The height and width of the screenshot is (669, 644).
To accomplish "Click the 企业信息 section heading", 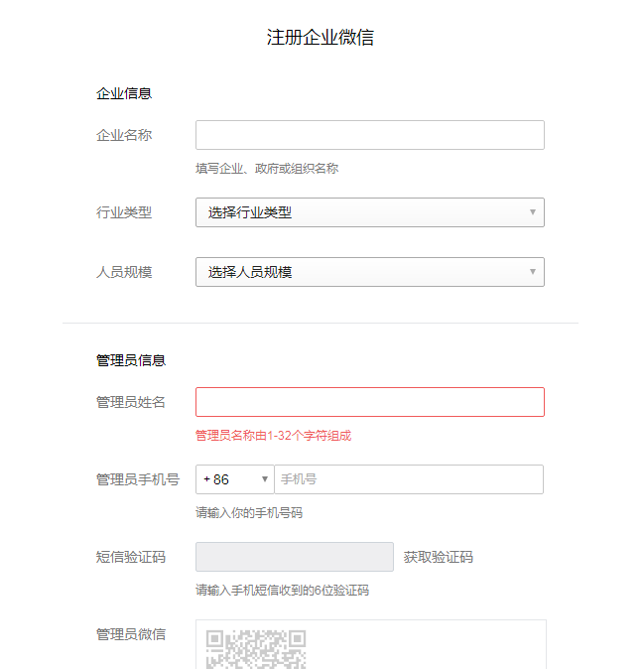I will point(124,94).
